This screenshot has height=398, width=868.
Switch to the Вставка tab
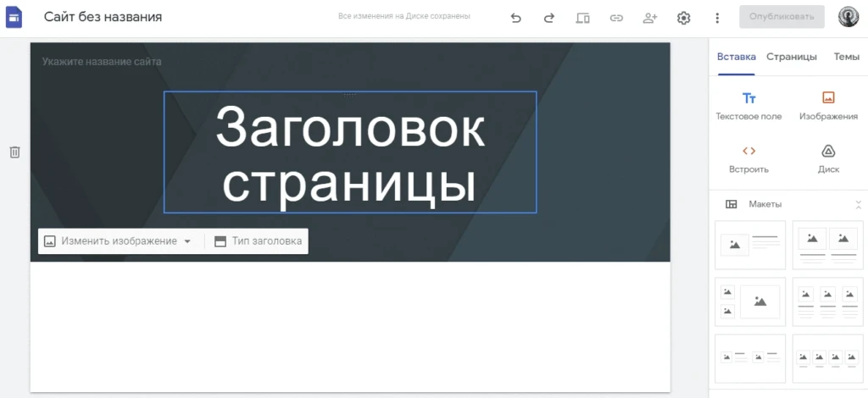point(737,57)
